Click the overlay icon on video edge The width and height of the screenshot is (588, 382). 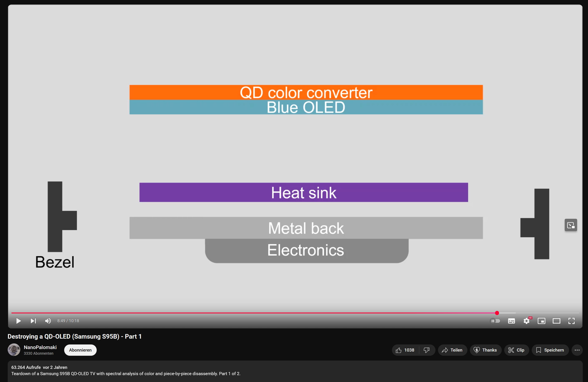coord(571,225)
